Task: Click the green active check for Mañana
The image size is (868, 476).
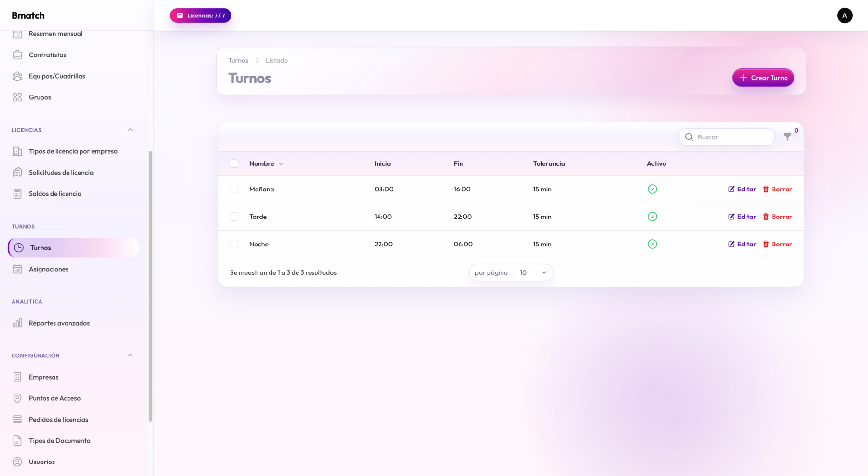Action: pyautogui.click(x=652, y=189)
